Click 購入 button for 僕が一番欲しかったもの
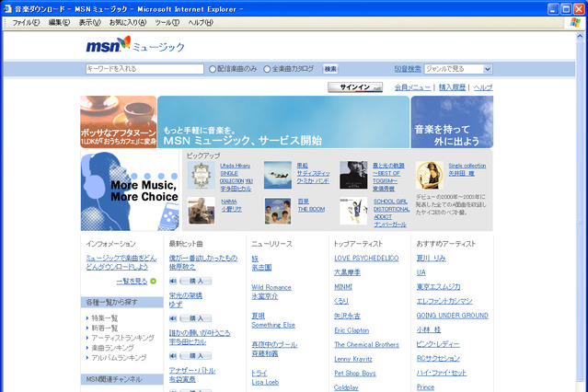Image resolution: width=588 pixels, height=392 pixels. pos(196,281)
